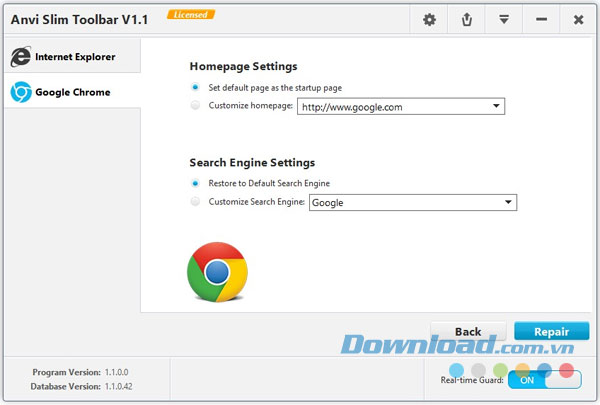The width and height of the screenshot is (600, 405).
Task: Select 'Set default page as the startup page'
Action: click(194, 88)
